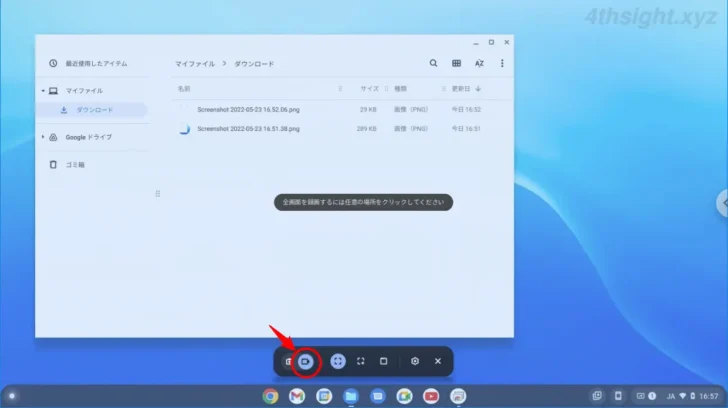This screenshot has width=728, height=408.
Task: Sort files by サイズ column header
Action: click(370, 89)
